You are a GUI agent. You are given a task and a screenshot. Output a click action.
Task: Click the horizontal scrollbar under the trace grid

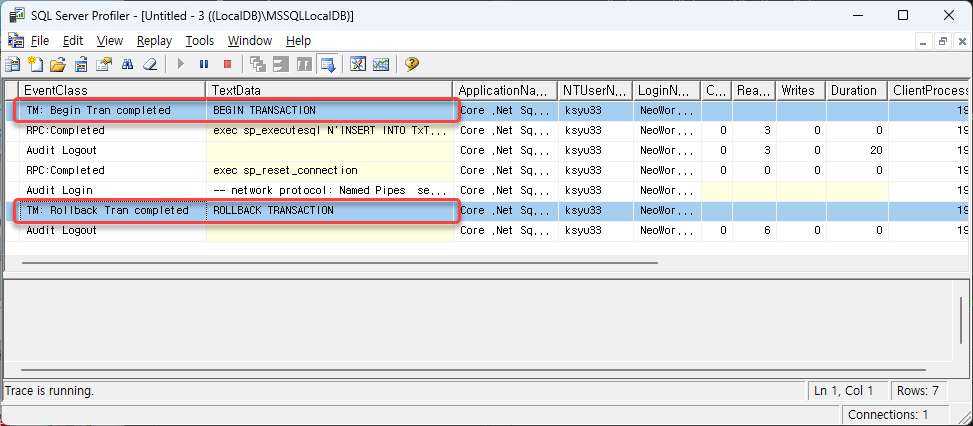(340, 263)
